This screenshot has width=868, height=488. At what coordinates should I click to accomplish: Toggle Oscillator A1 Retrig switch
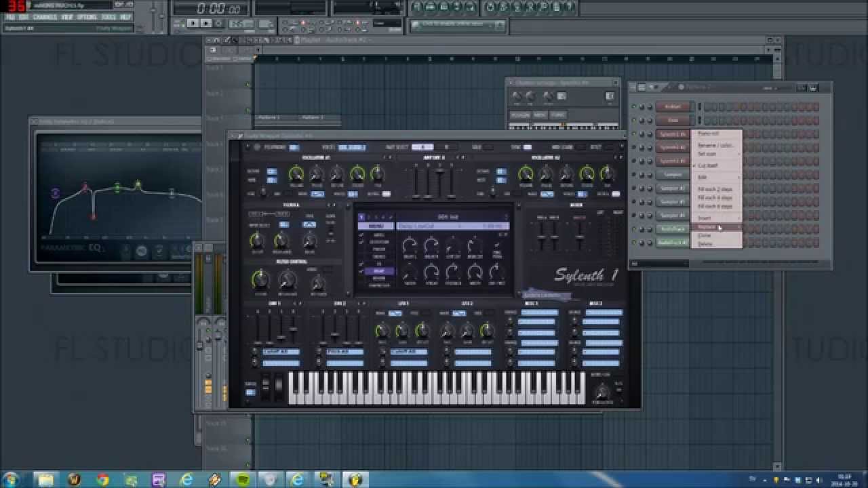[387, 194]
